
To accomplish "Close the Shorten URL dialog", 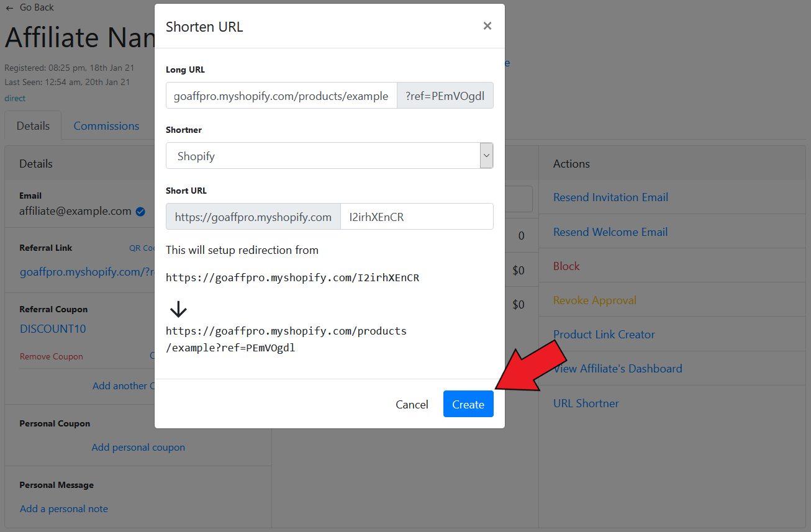I will click(487, 25).
